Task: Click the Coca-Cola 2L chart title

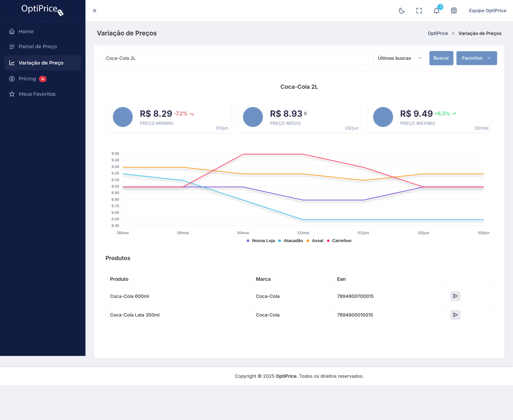Action: (x=299, y=87)
